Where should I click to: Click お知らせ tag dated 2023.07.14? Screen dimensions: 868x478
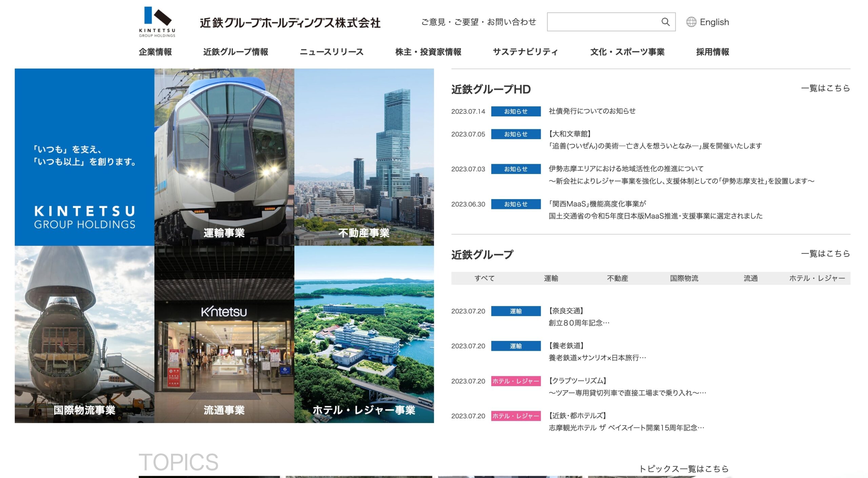pyautogui.click(x=516, y=111)
